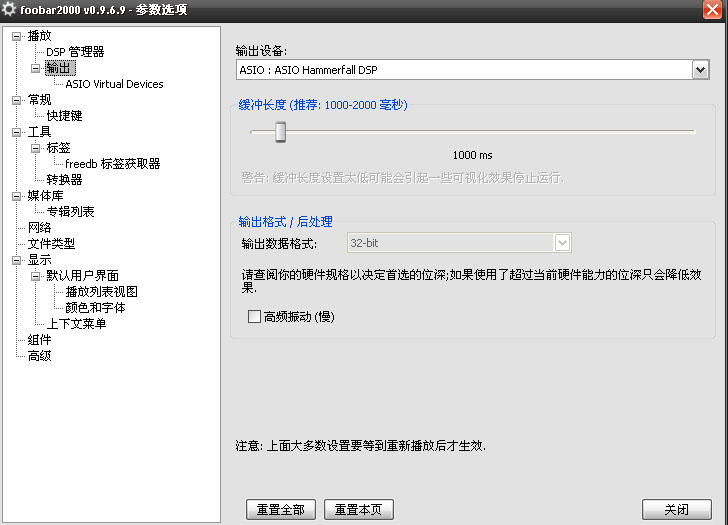Open the 颜色和字体 page
728x525 pixels.
coord(96,308)
